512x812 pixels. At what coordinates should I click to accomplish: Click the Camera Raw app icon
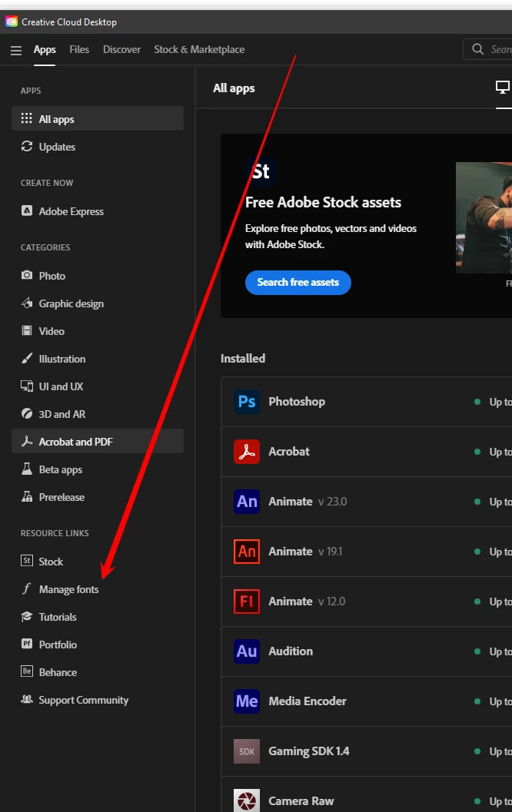pyautogui.click(x=247, y=800)
